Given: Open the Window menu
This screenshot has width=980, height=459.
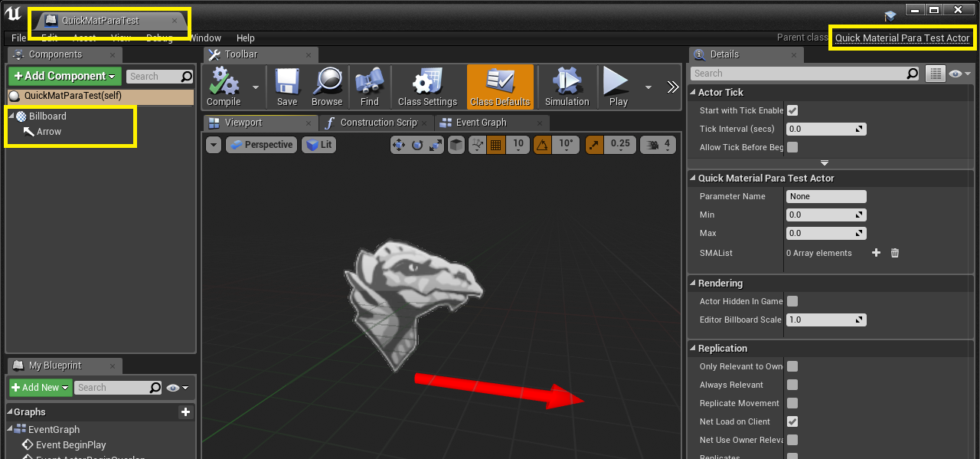Looking at the screenshot, I should [204, 38].
